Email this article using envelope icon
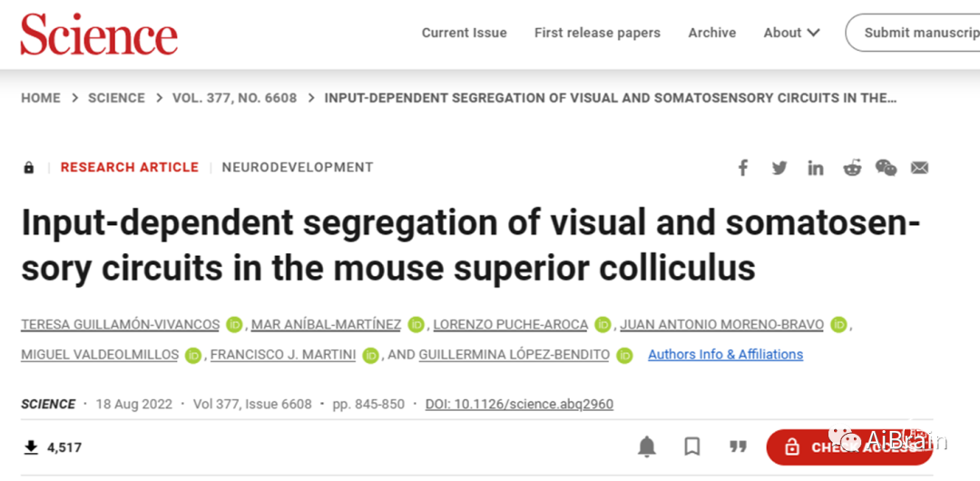Screen dimensions: 980x481 tap(919, 167)
